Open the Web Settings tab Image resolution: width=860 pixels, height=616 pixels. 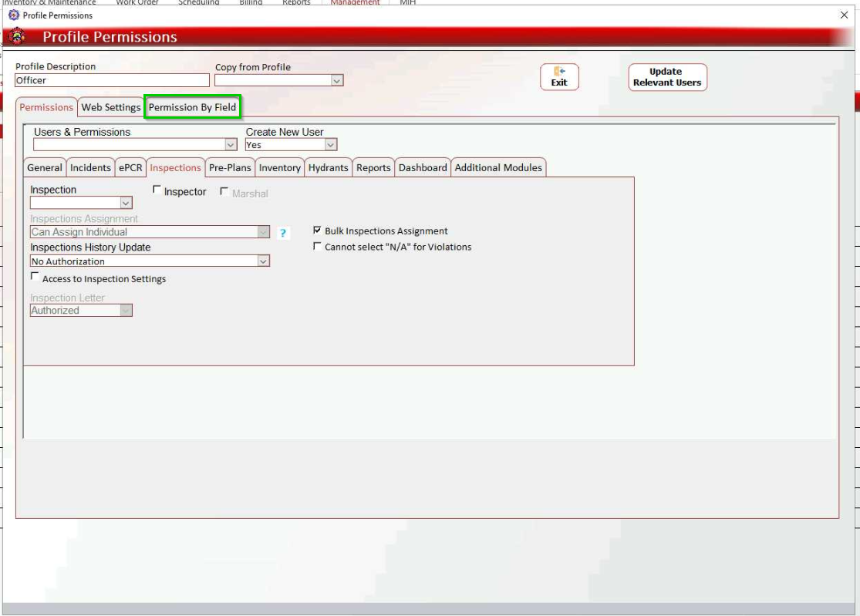pos(111,107)
